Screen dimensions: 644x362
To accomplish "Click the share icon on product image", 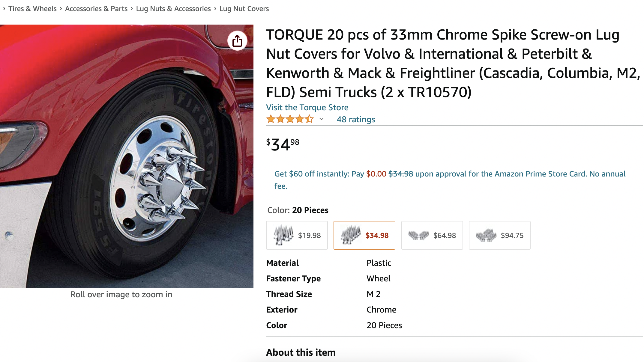I will click(237, 40).
